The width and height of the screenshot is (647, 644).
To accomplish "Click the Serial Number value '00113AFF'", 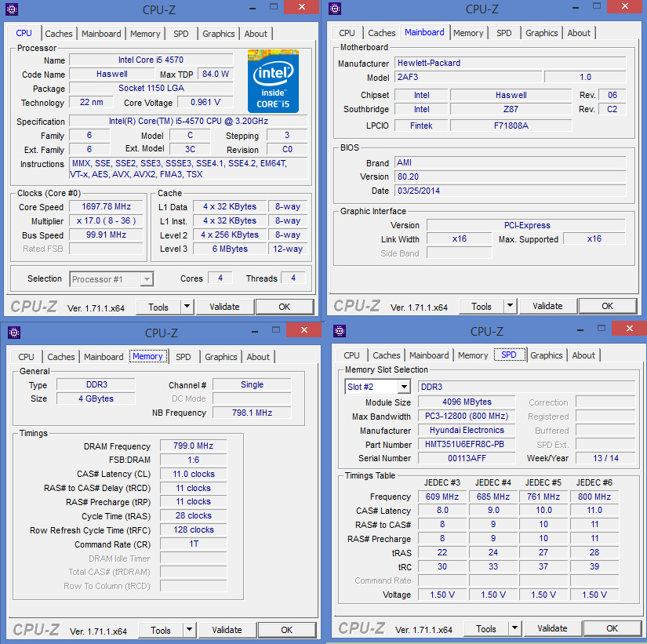I will point(467,458).
